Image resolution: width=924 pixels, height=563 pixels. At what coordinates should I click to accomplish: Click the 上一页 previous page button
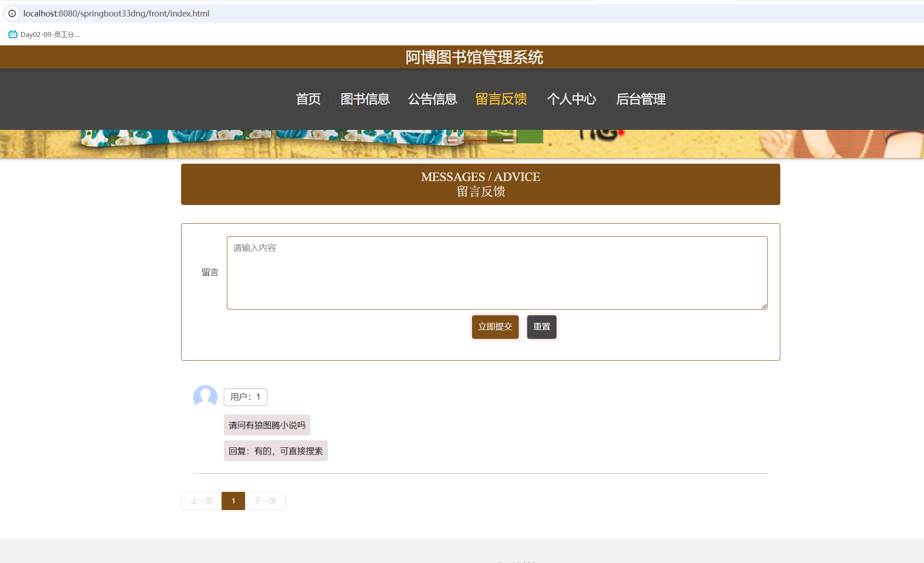(x=202, y=501)
